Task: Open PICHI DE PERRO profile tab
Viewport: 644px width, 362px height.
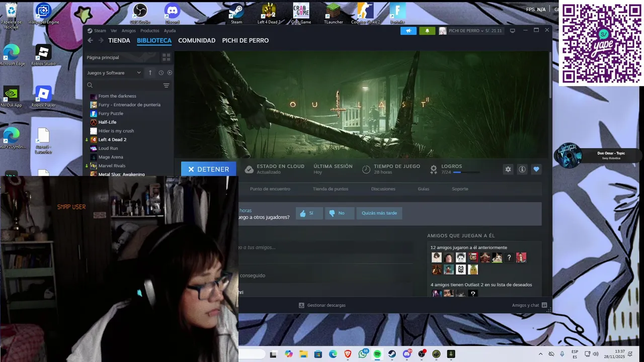Action: pyautogui.click(x=246, y=41)
